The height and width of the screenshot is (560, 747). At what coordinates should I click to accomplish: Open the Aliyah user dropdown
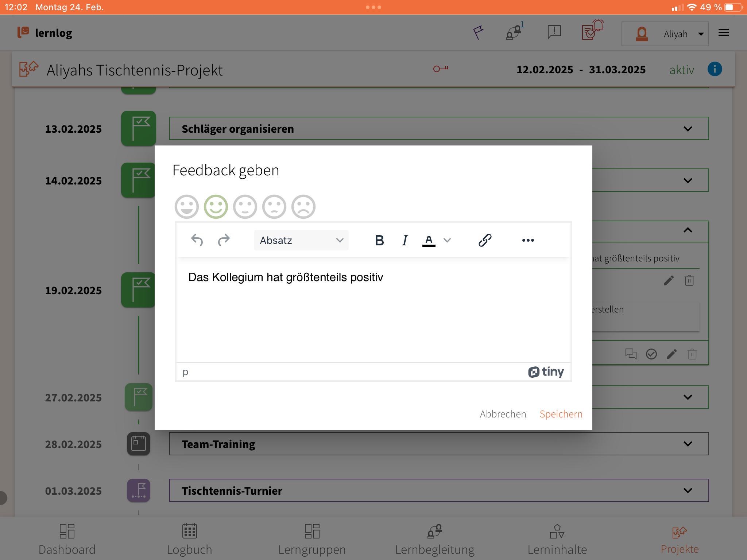(665, 34)
